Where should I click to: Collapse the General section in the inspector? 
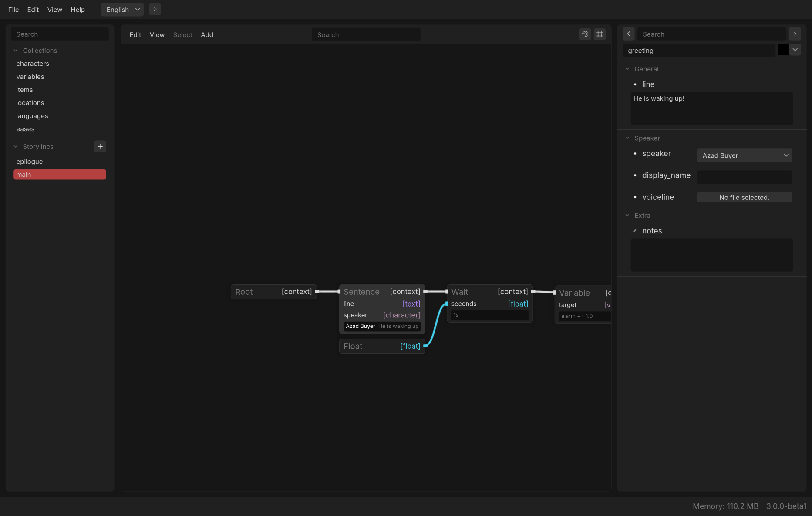pos(627,69)
